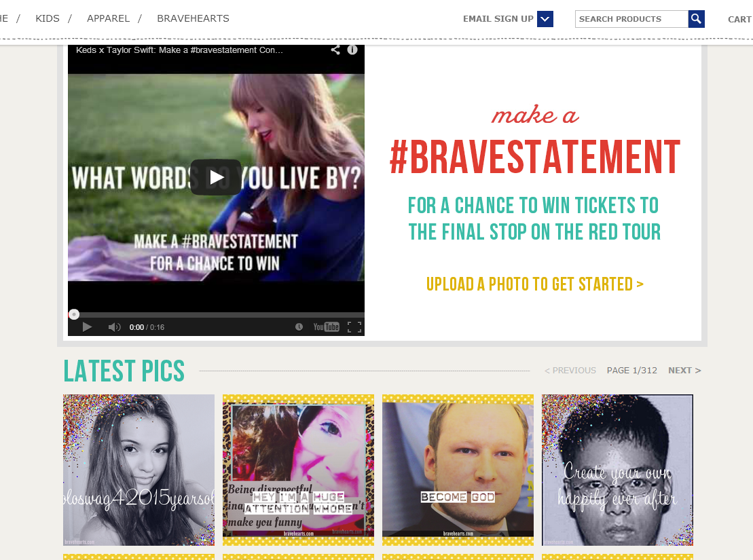Play video using center play button
The image size is (753, 560).
(216, 177)
